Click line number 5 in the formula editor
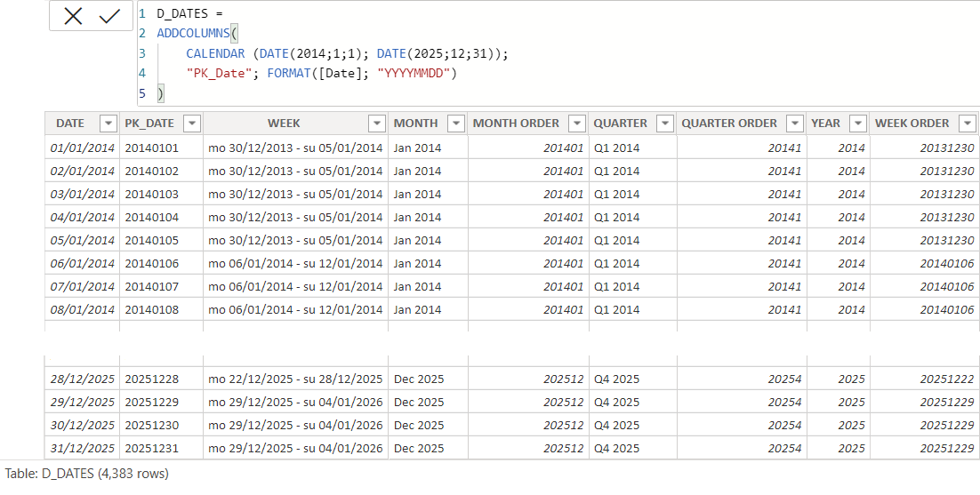 tap(142, 93)
